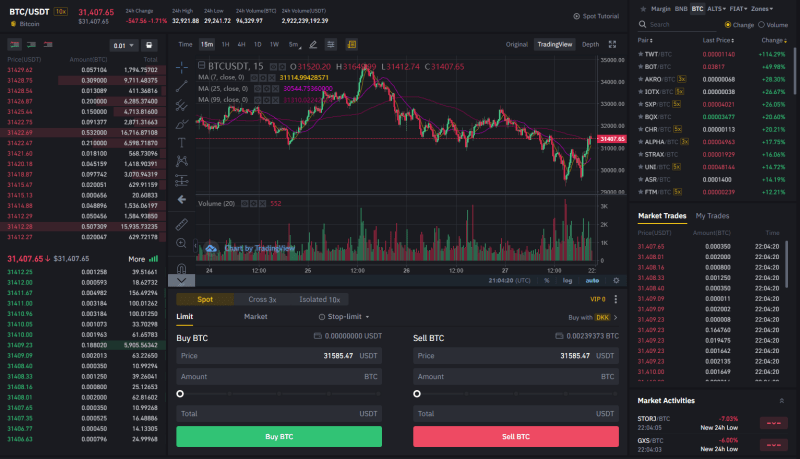Select the pattern drawing tool
This screenshot has height=459, width=800.
pyautogui.click(x=182, y=161)
